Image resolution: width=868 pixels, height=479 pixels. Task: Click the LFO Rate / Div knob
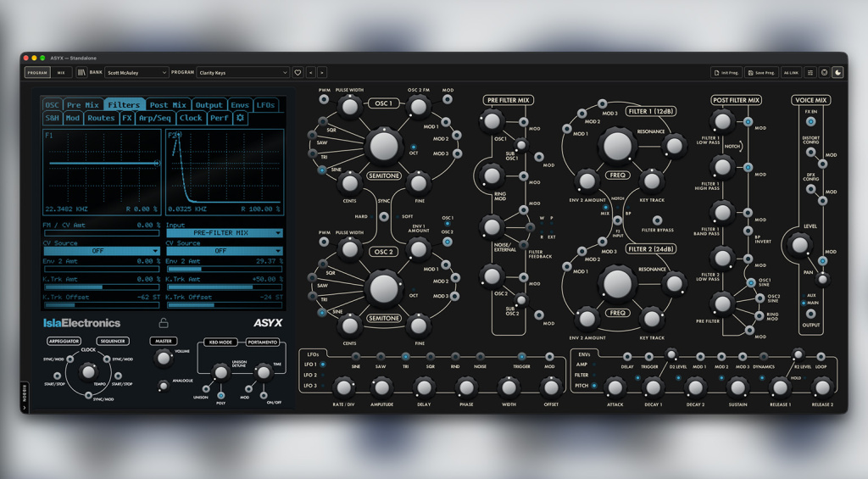(343, 387)
